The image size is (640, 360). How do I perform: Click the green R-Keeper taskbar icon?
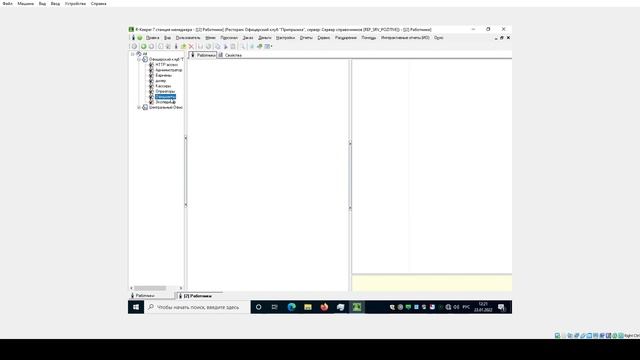click(357, 307)
